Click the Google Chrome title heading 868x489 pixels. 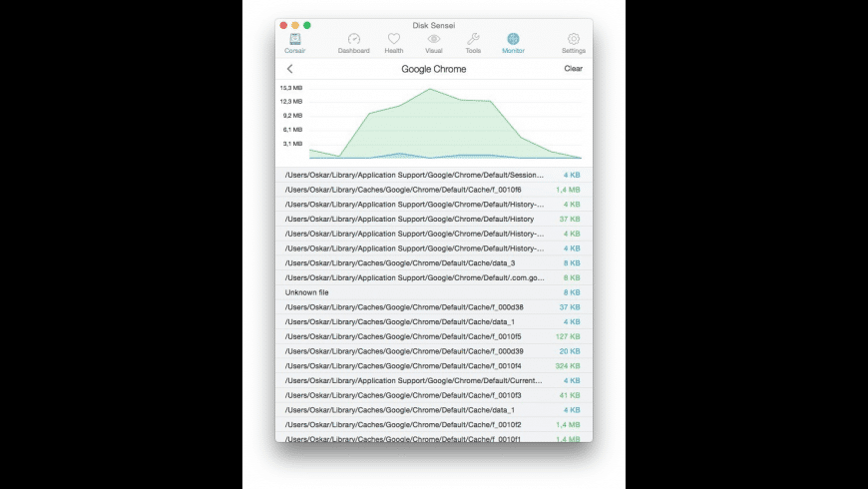coord(433,69)
